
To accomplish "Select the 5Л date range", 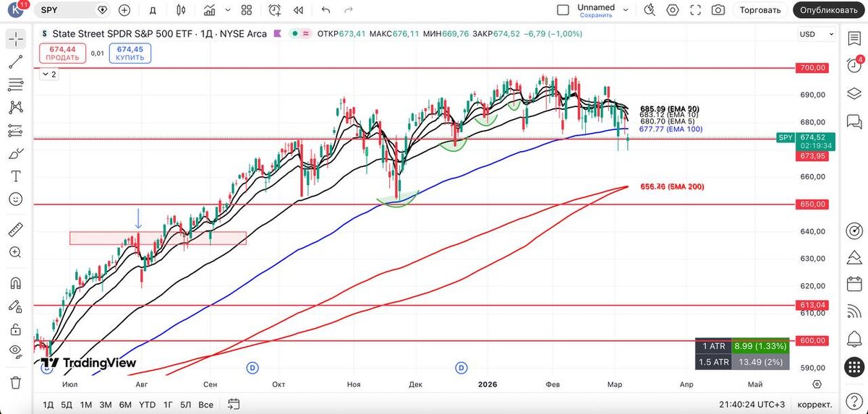I will (x=186, y=404).
